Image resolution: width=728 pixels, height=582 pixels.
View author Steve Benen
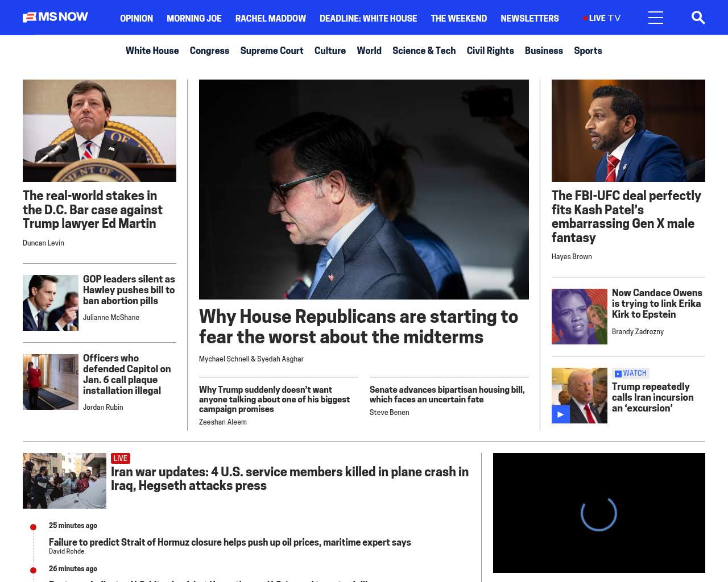390,412
